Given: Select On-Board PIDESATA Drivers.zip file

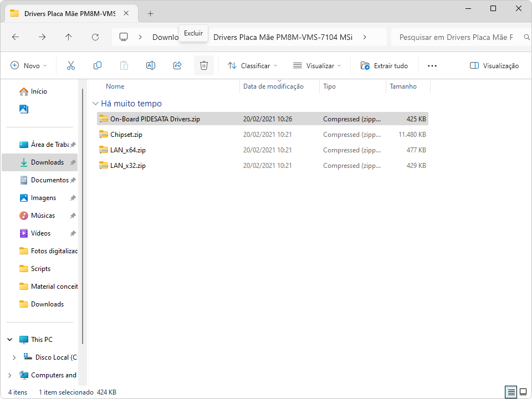Looking at the screenshot, I should point(262,119).
